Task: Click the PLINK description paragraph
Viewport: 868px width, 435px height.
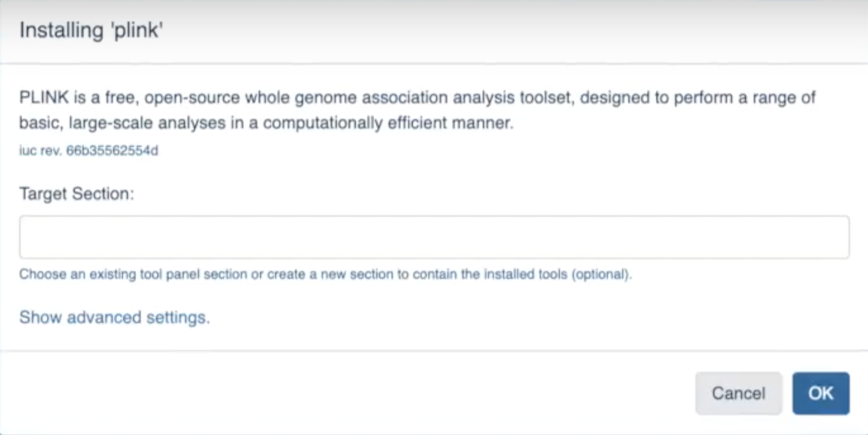Action: (x=417, y=110)
